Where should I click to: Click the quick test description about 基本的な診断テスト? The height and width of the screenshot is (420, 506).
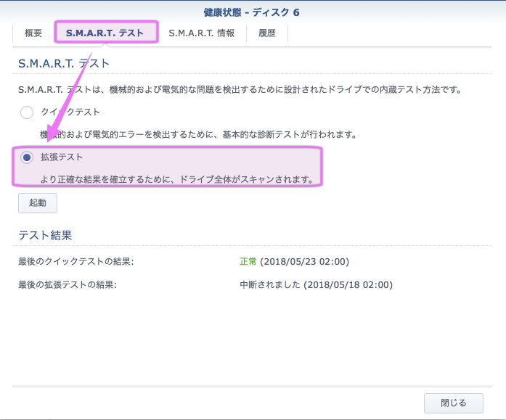[198, 134]
